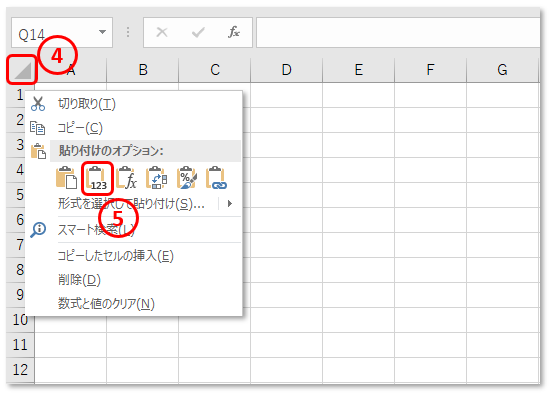Open the Name Box dropdown arrow

102,32
